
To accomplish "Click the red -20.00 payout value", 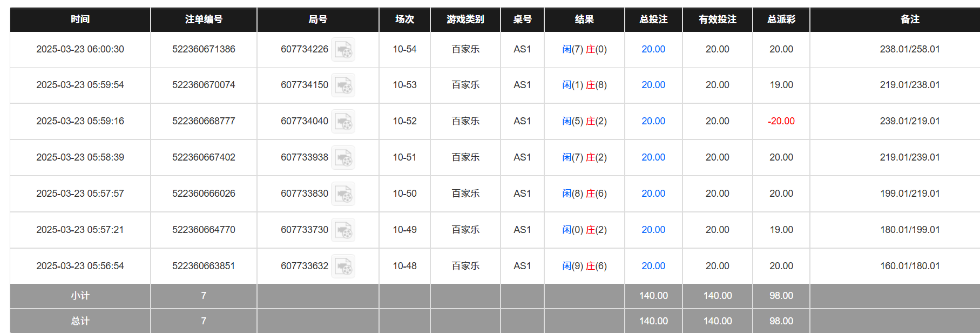I will tap(780, 121).
